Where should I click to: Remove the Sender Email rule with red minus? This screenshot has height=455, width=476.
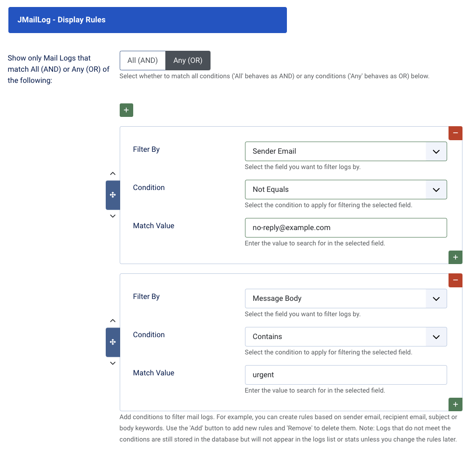click(x=456, y=133)
